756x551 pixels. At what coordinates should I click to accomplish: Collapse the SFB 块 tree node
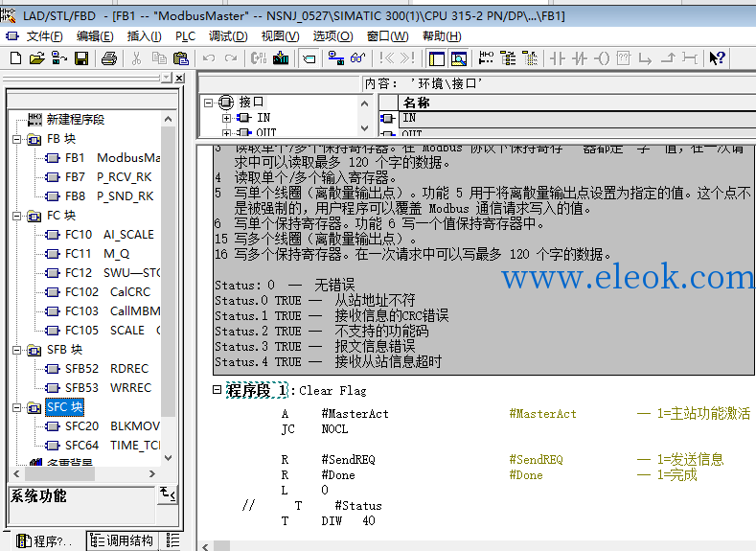[x=17, y=350]
